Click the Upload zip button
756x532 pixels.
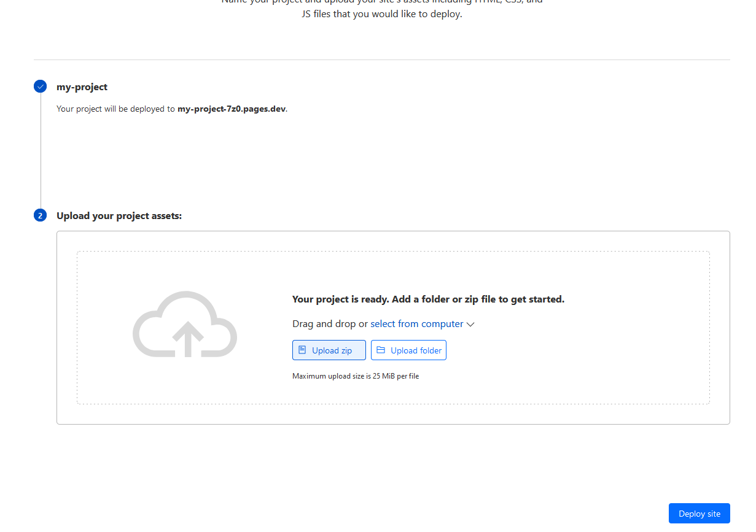329,350
